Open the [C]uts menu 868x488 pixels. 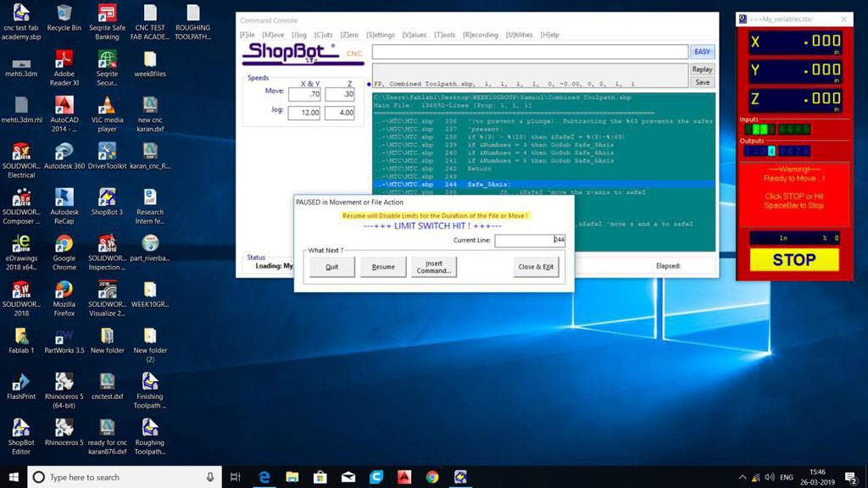323,35
